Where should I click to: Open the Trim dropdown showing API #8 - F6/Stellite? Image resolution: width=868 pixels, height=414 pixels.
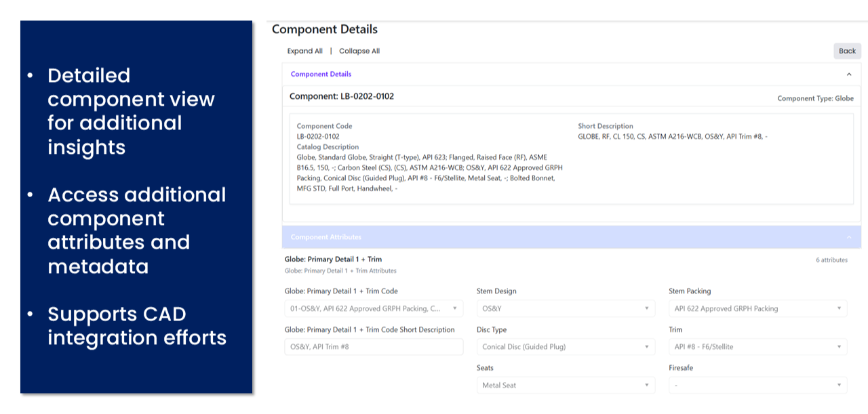pos(757,346)
